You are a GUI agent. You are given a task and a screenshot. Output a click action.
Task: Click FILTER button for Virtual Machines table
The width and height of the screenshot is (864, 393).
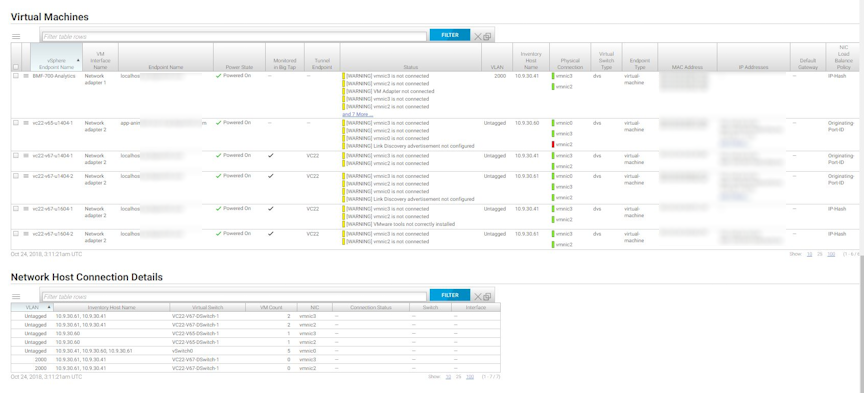coord(450,35)
